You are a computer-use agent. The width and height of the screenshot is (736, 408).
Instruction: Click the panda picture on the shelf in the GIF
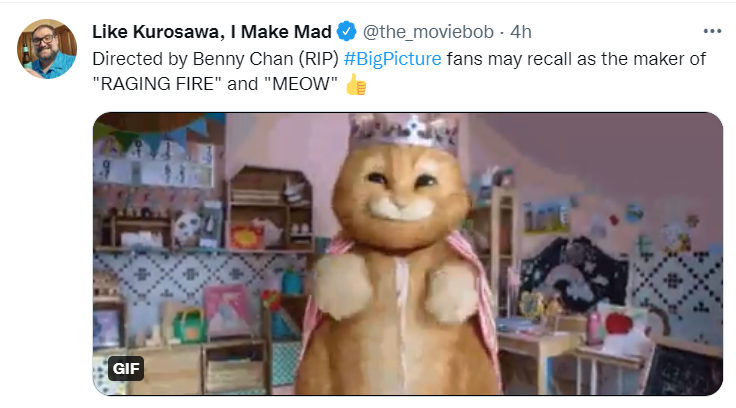click(x=187, y=229)
